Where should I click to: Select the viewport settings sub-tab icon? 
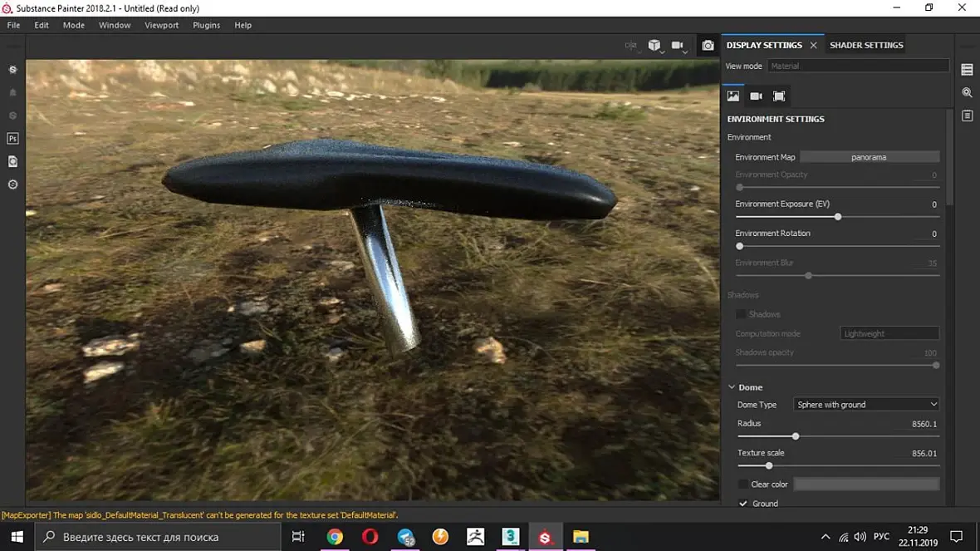click(x=779, y=96)
